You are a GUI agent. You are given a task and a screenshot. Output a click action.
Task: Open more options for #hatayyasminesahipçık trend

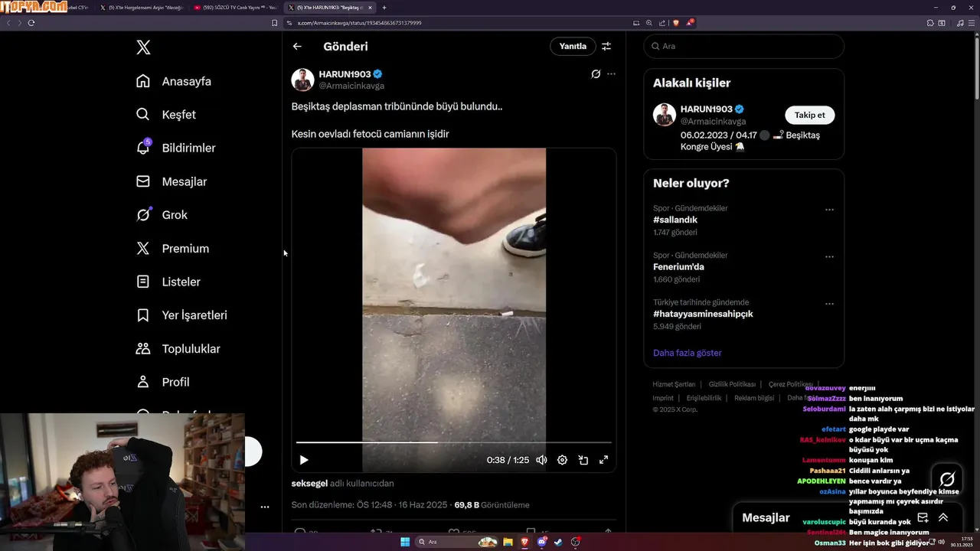[x=829, y=304]
